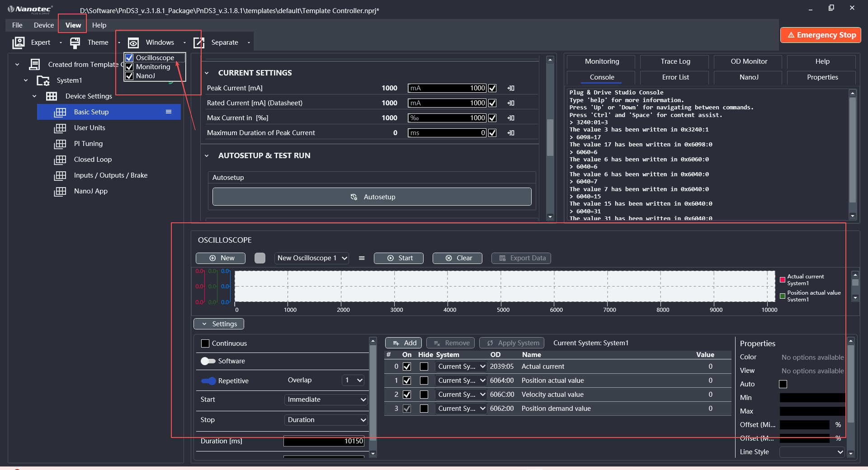Screen dimensions: 868x470
Task: Open the Properties tab
Action: [x=822, y=77]
